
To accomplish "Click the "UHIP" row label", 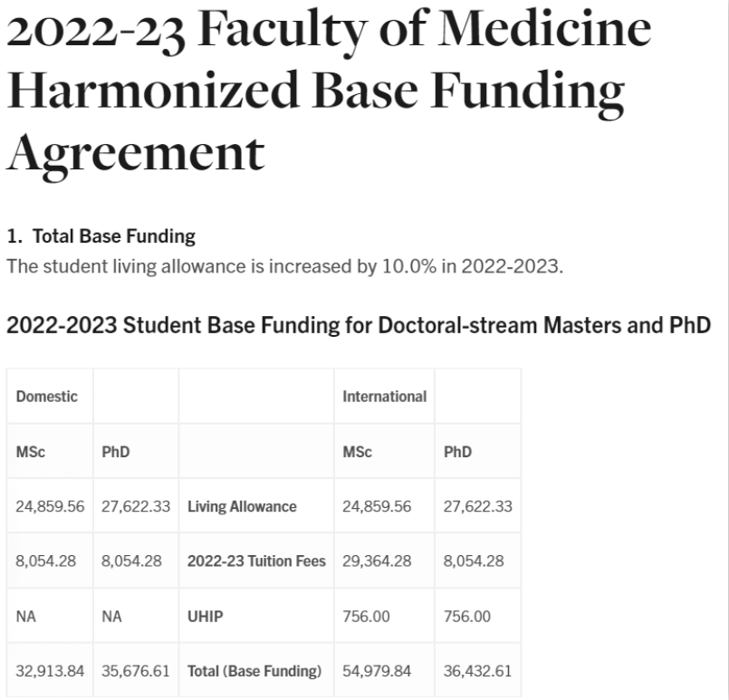I will (204, 617).
